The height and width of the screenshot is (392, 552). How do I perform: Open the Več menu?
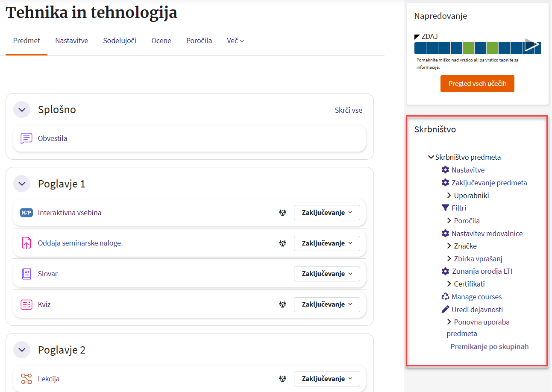point(235,41)
